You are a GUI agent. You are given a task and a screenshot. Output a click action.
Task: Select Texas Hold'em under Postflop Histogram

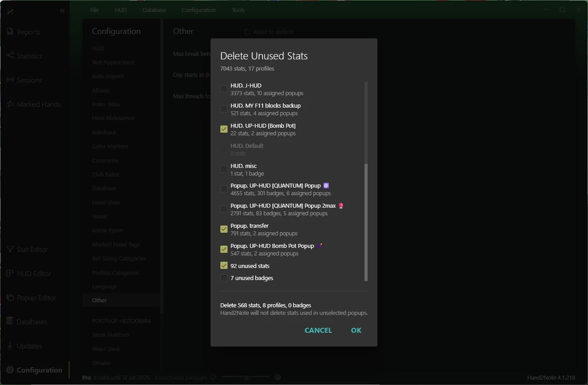coord(110,335)
